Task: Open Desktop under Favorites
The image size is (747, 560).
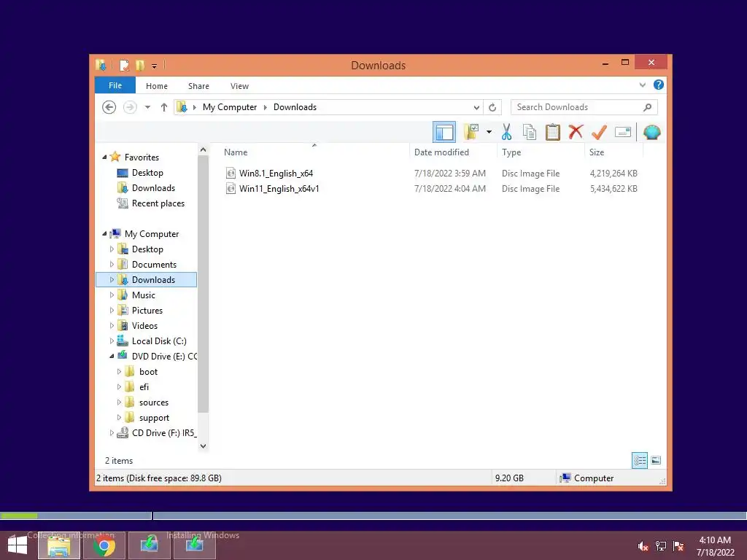Action: point(147,173)
